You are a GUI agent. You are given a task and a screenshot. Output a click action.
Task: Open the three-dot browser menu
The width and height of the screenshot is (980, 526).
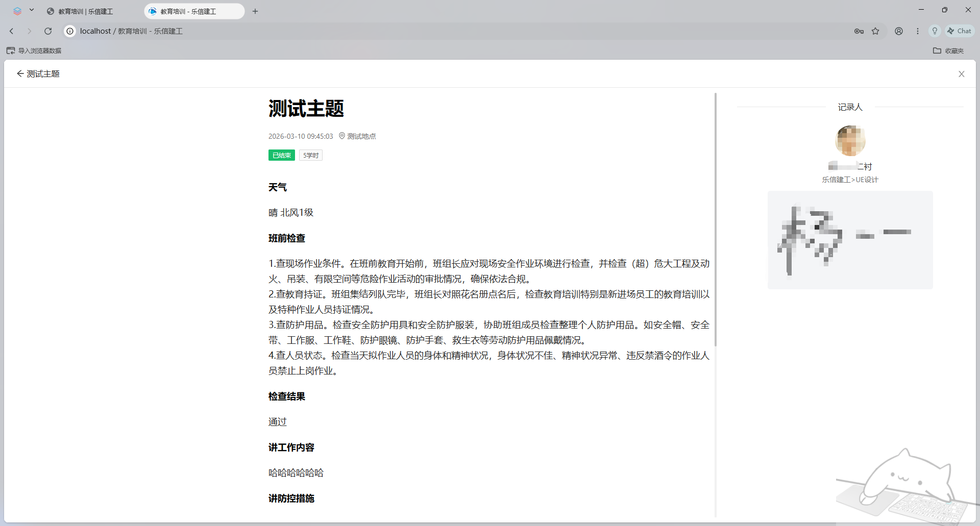[917, 31]
